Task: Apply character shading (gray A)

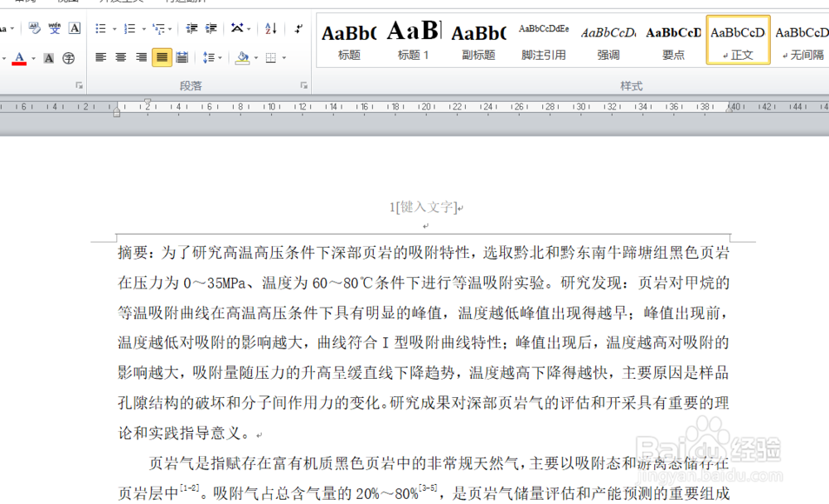Action: pos(49,58)
